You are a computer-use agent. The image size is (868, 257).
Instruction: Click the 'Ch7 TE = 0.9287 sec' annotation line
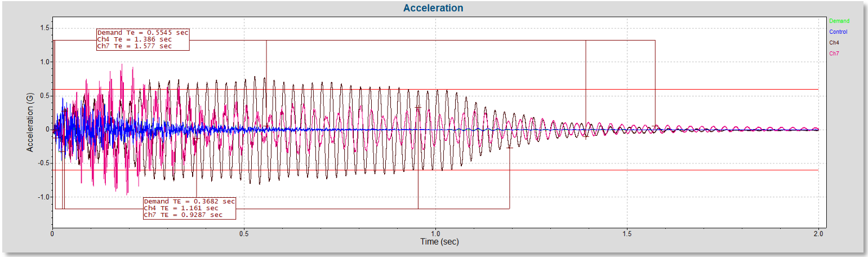tap(183, 215)
